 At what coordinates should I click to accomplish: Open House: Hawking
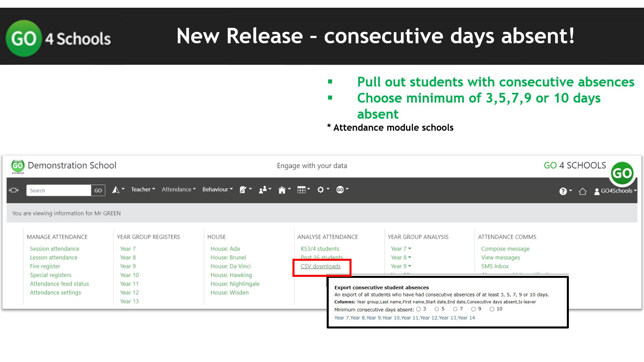click(231, 275)
